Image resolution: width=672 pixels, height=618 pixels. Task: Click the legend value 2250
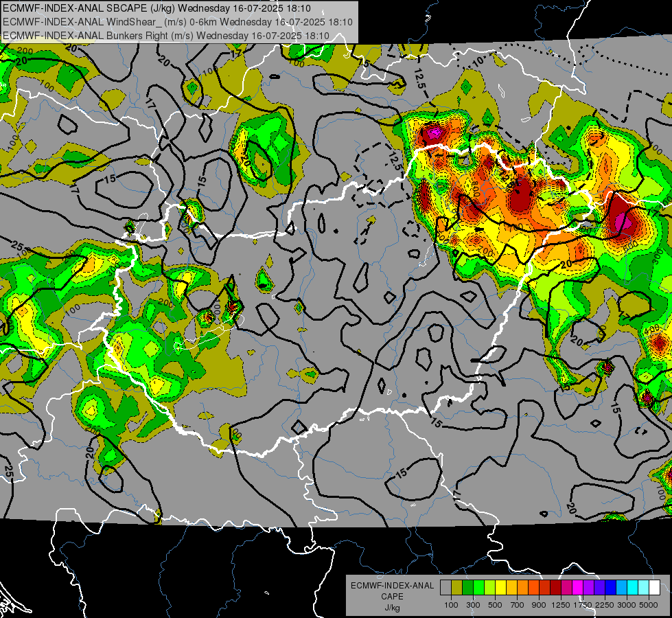pyautogui.click(x=605, y=605)
